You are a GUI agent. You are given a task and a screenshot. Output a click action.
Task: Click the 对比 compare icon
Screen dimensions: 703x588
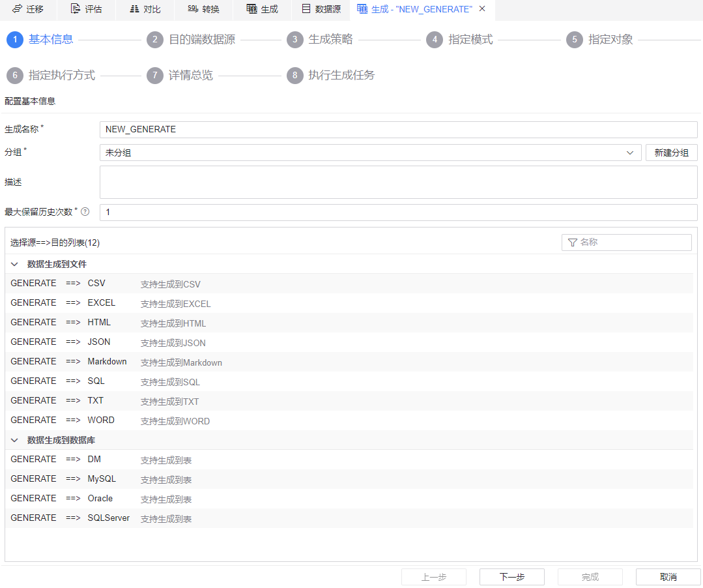[134, 9]
